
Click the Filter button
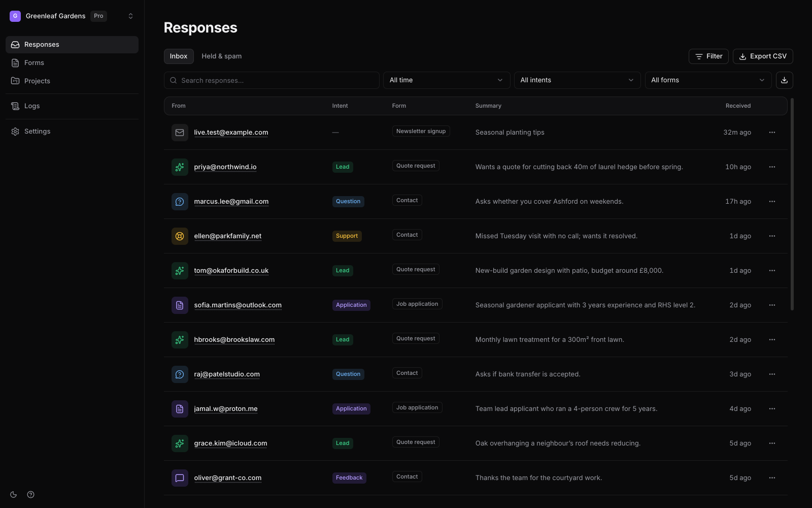[x=708, y=56]
